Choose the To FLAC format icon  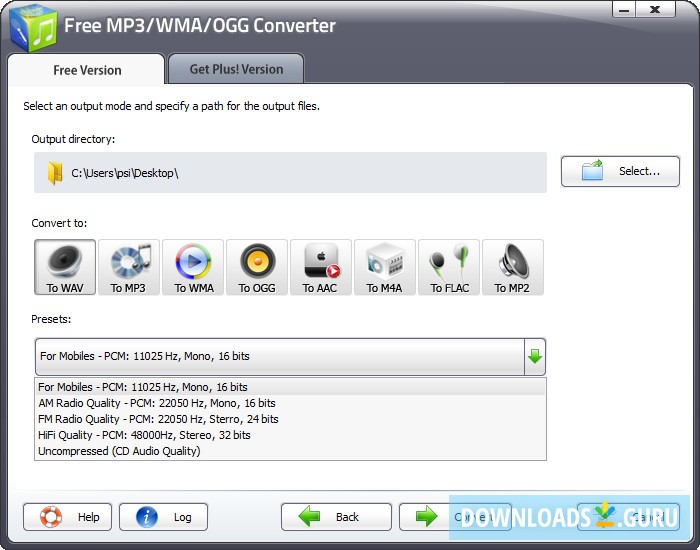[449, 267]
